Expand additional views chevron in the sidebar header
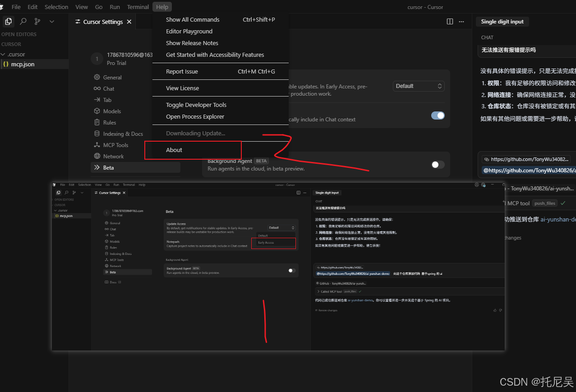Viewport: 576px width, 392px height. (52, 21)
